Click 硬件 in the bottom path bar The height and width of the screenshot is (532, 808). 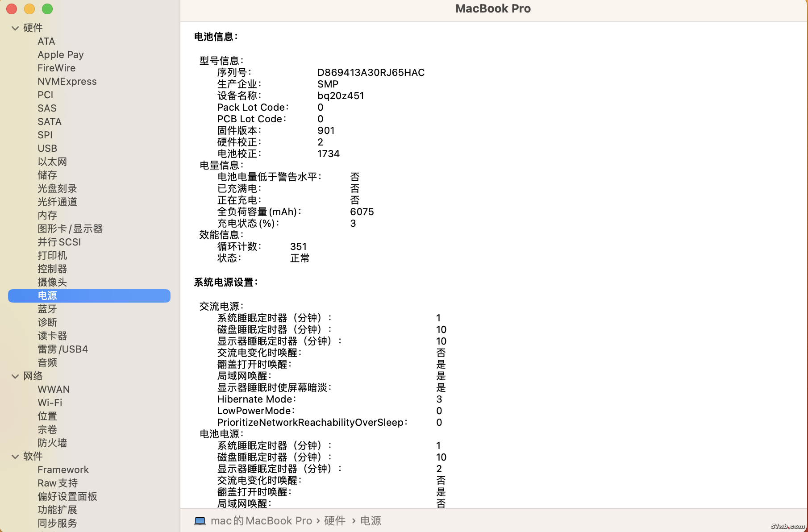pyautogui.click(x=335, y=521)
